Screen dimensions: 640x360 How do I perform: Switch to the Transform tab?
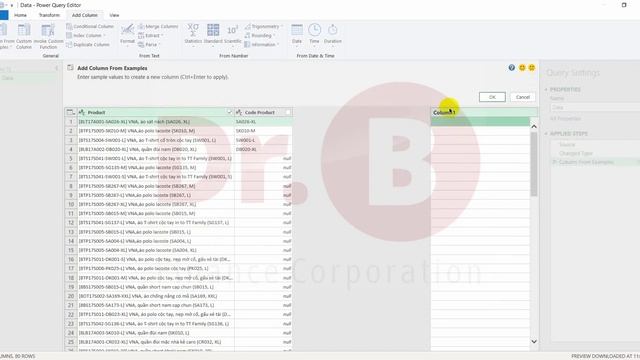49,15
